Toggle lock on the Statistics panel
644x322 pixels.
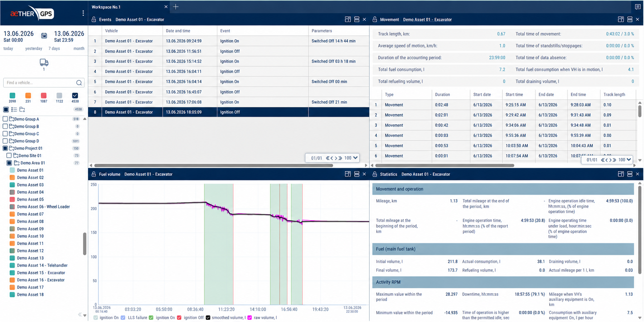[x=375, y=174]
